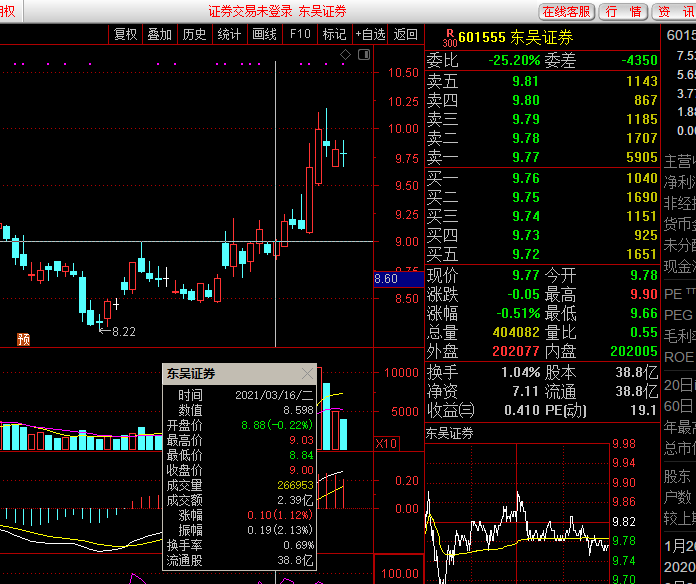The height and width of the screenshot is (584, 696).
Task: Click 卖五 price 9.81
Action: click(526, 81)
